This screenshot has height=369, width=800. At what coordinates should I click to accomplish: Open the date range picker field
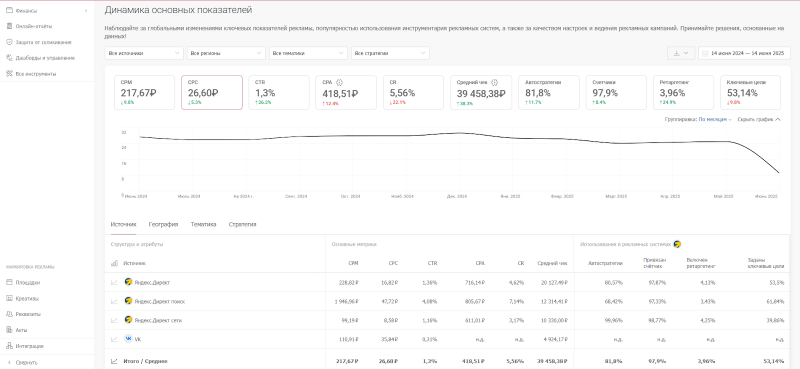(744, 53)
